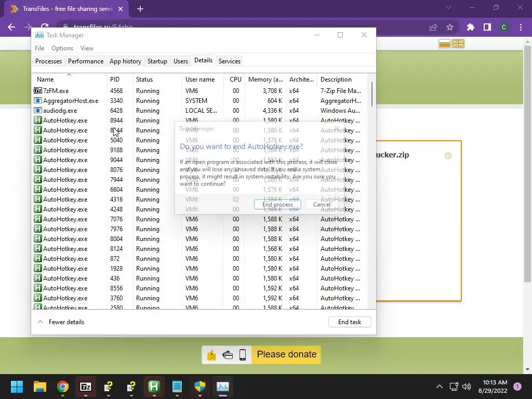Switch site language to Russian flag
The height and width of the screenshot is (399, 532).
(x=445, y=44)
